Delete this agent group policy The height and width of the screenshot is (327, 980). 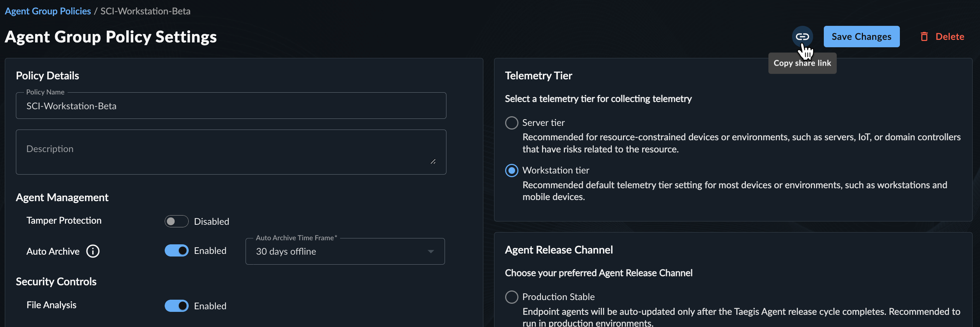[x=942, y=37]
